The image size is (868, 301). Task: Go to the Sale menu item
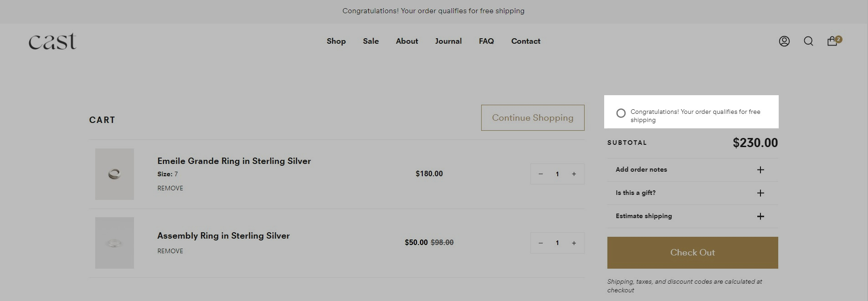coord(370,41)
